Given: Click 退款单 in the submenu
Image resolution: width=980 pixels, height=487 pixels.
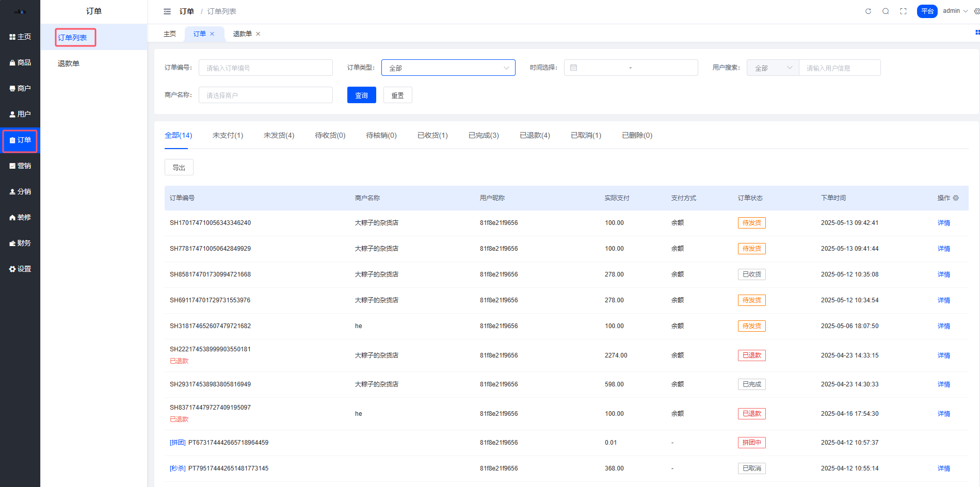Looking at the screenshot, I should (x=69, y=63).
